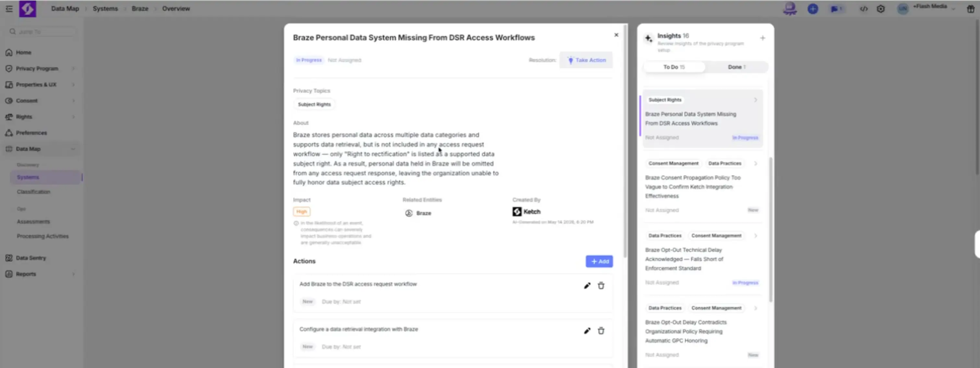Click the Subject Rights privacy topic tag
This screenshot has width=980, height=368.
pyautogui.click(x=314, y=104)
